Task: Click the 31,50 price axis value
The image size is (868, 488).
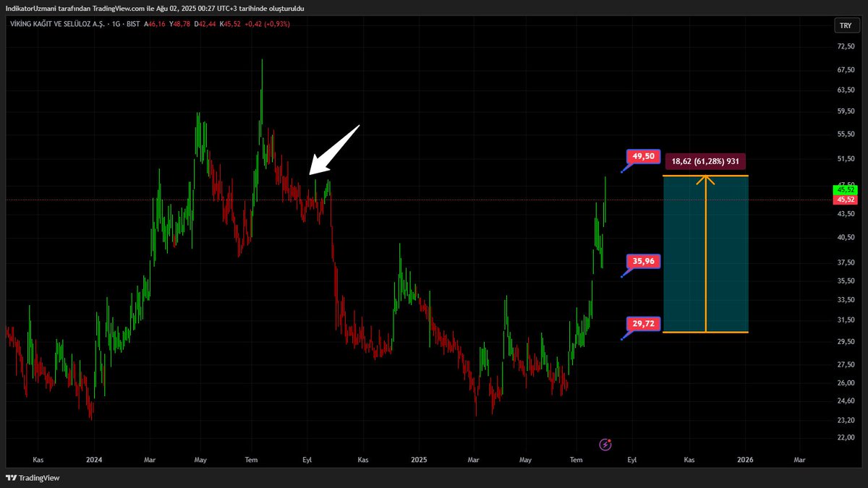Action: (x=845, y=320)
